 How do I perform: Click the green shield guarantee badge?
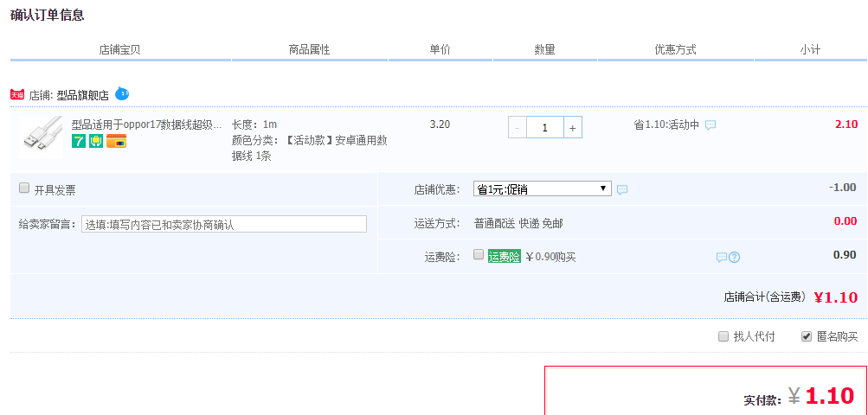pos(96,141)
